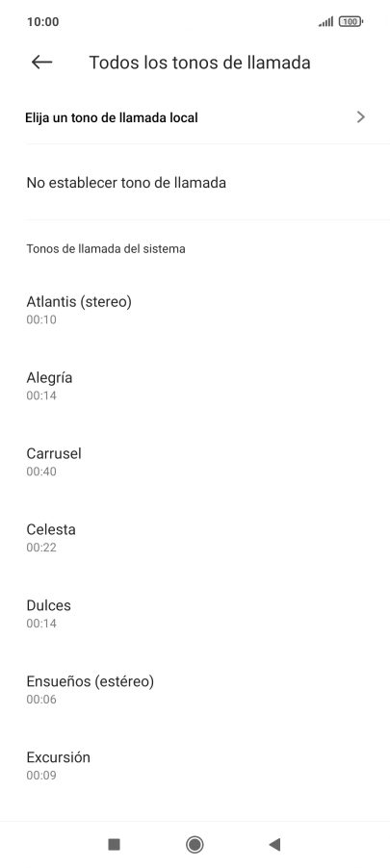This screenshot has height=868, width=390.
Task: Tap the battery indicator in status bar
Action: point(351,21)
